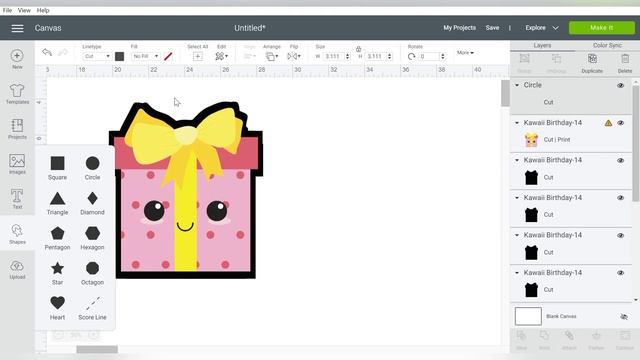Open the Linetype Cut dropdown
Viewport: 640px width, 360px height.
(97, 56)
